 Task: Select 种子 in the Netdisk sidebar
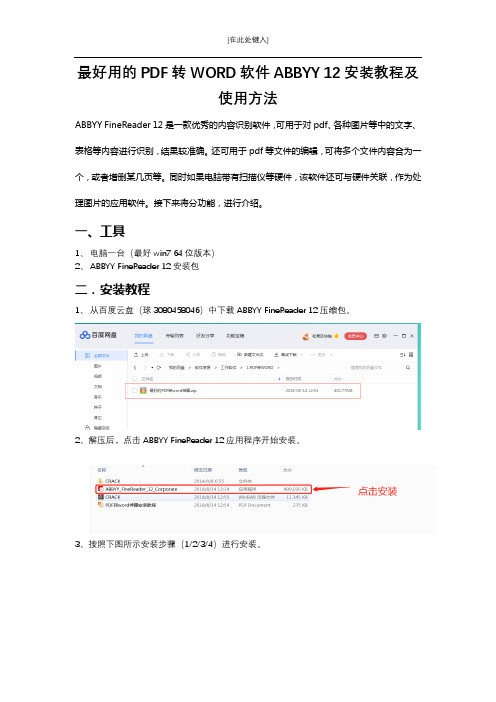pyautogui.click(x=98, y=407)
